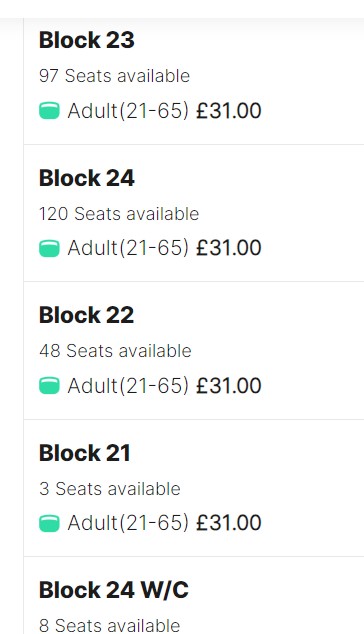Click the £31.00 price for Block 22

[229, 385]
